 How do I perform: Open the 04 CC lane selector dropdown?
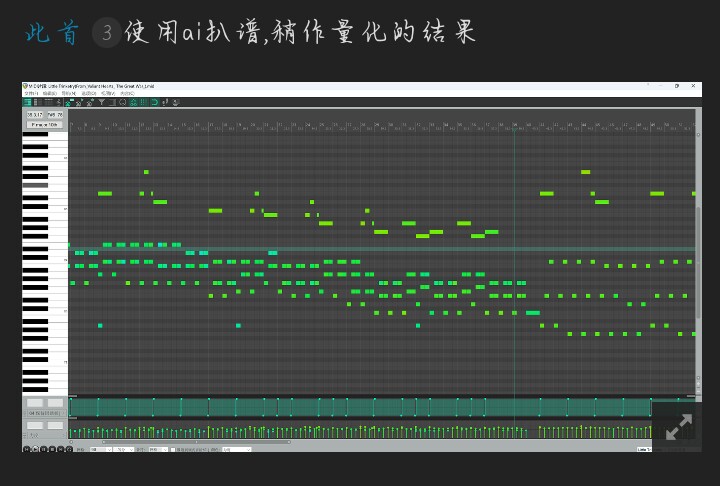point(46,413)
